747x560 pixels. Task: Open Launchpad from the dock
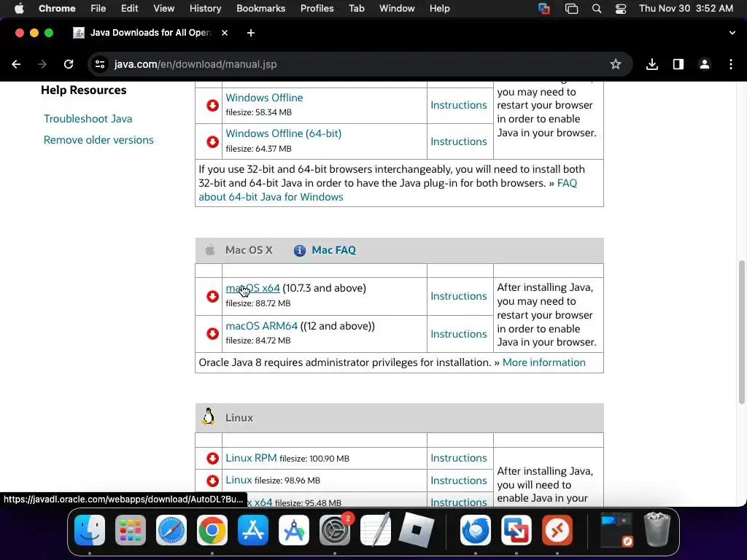point(131,530)
